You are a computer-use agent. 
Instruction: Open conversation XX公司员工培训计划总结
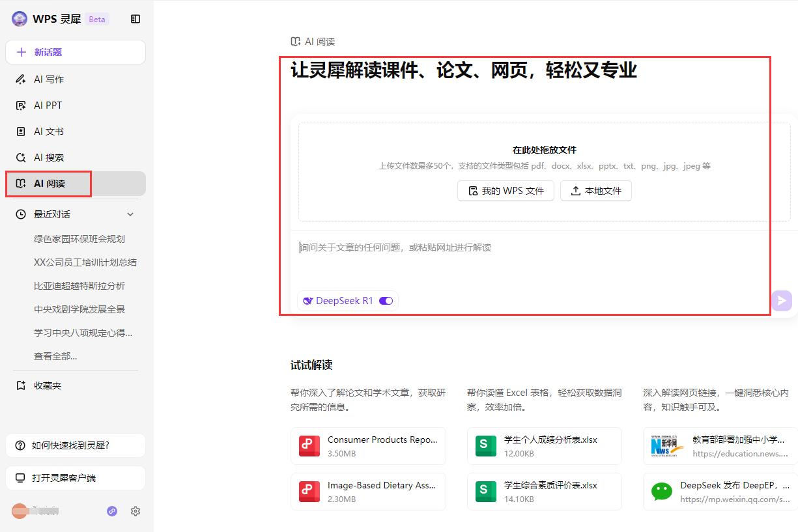(85, 262)
